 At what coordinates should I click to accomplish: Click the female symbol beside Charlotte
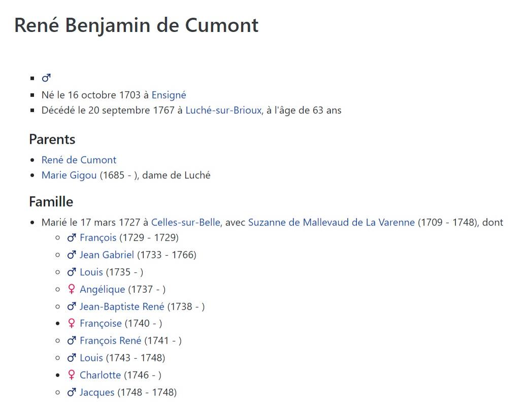71,375
